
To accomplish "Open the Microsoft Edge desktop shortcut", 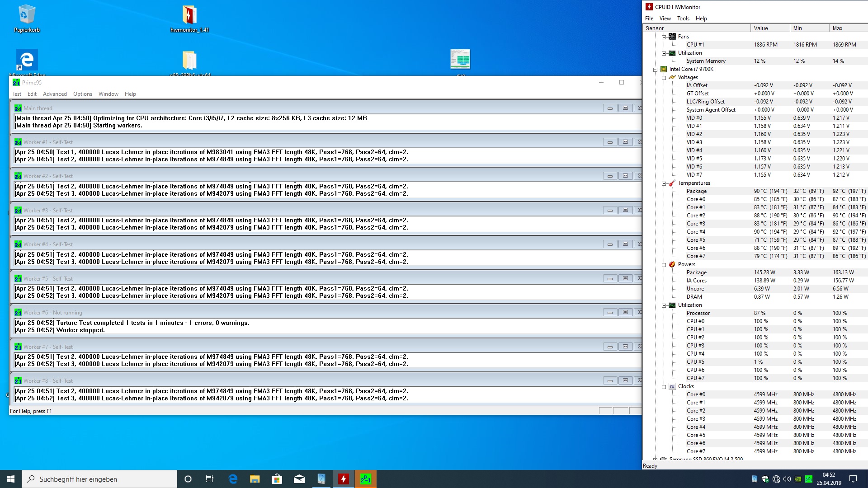I will tap(27, 62).
